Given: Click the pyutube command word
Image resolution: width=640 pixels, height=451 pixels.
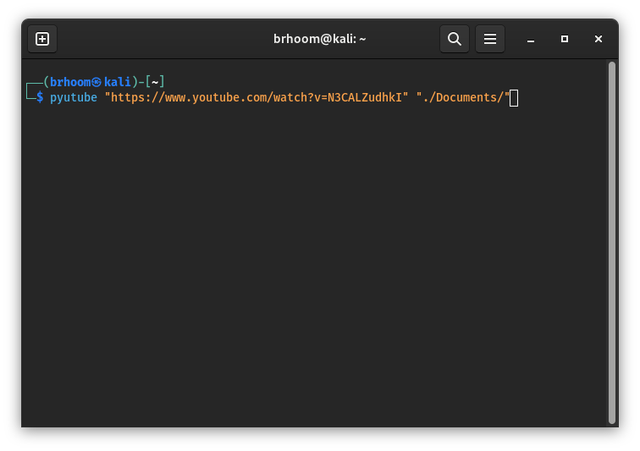Looking at the screenshot, I should pyautogui.click(x=74, y=97).
